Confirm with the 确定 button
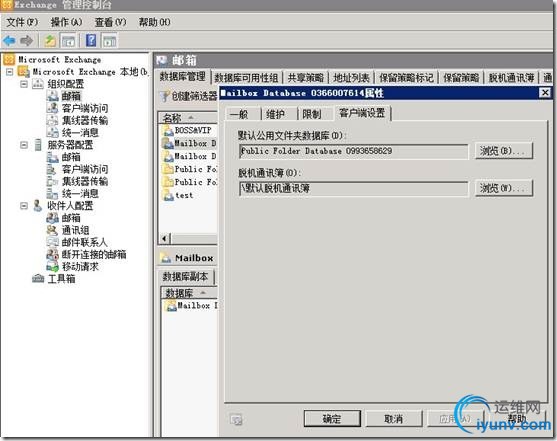 point(332,419)
